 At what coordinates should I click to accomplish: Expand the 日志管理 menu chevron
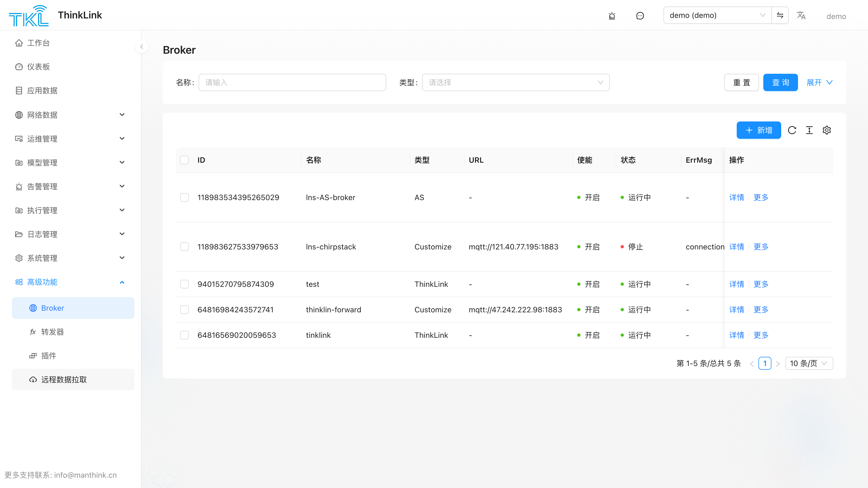pyautogui.click(x=122, y=234)
